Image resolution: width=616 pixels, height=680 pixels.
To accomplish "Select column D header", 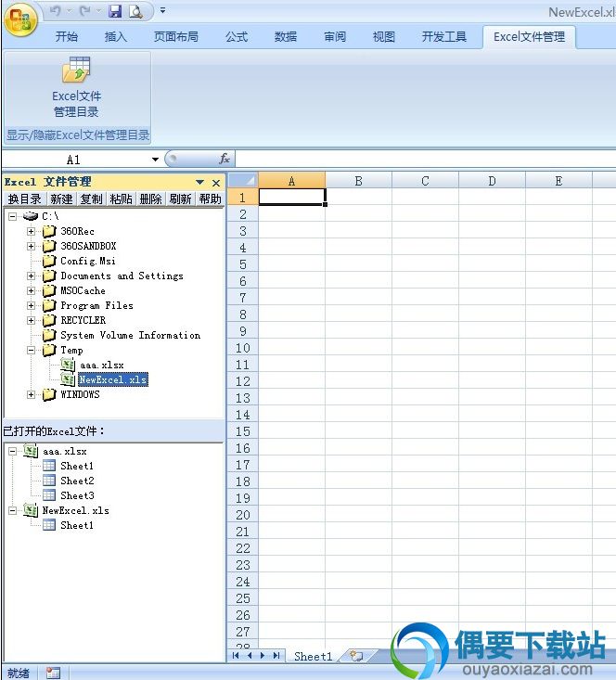I will (x=492, y=180).
